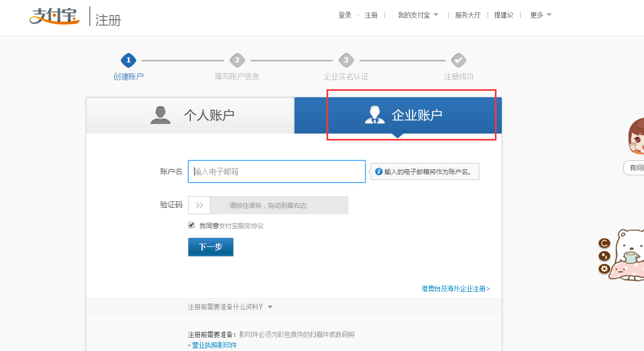
Task: Click the brown C widget icon
Action: click(x=604, y=243)
